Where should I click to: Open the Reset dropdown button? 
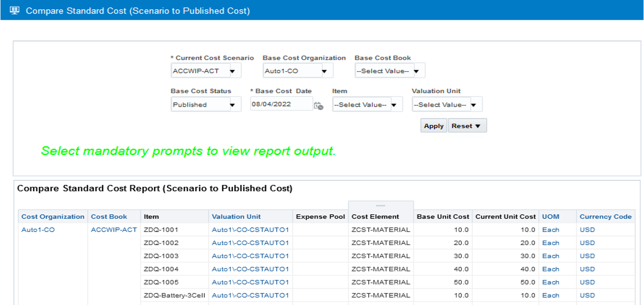point(467,126)
